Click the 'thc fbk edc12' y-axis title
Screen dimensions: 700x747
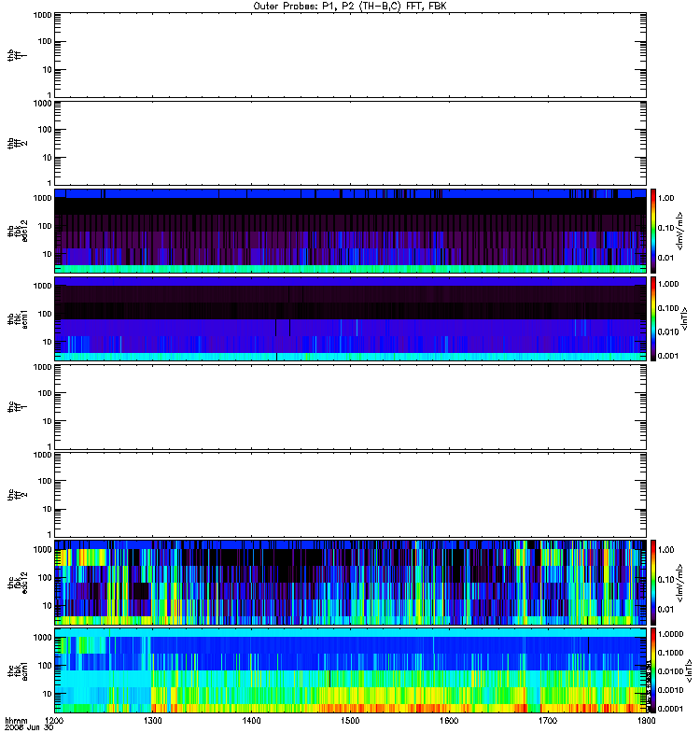click(18, 583)
